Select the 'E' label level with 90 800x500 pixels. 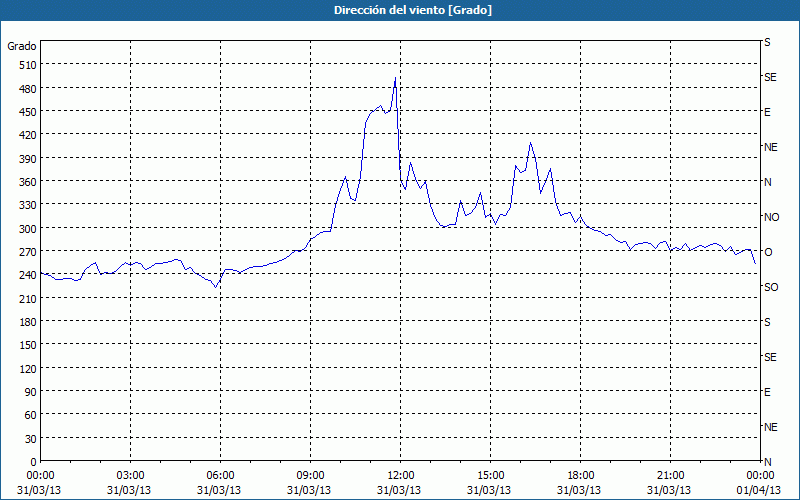pyautogui.click(x=767, y=392)
